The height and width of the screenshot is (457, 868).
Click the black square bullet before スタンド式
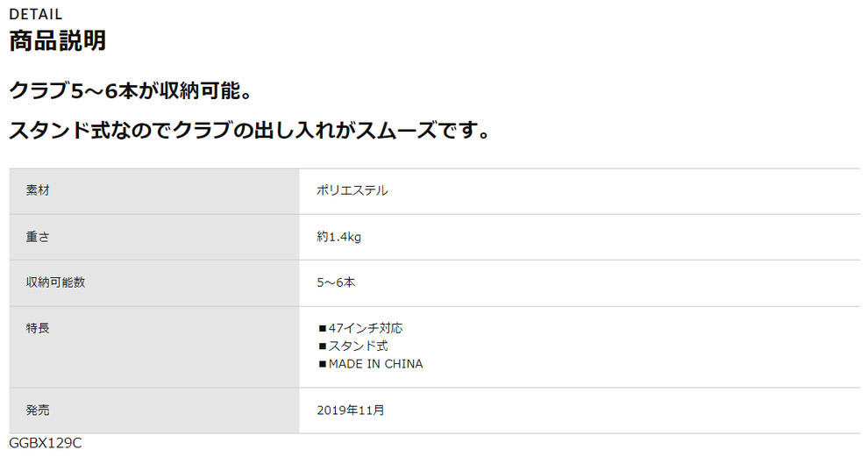tap(322, 346)
